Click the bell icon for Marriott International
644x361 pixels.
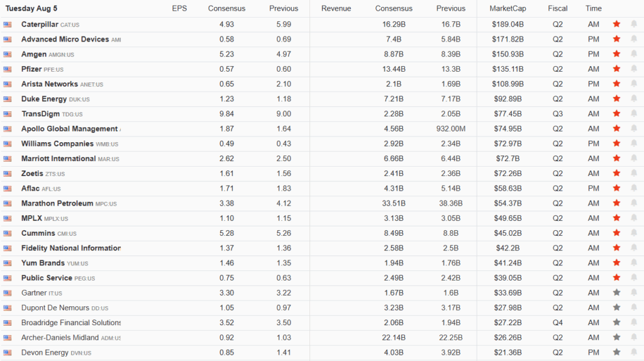(x=634, y=158)
